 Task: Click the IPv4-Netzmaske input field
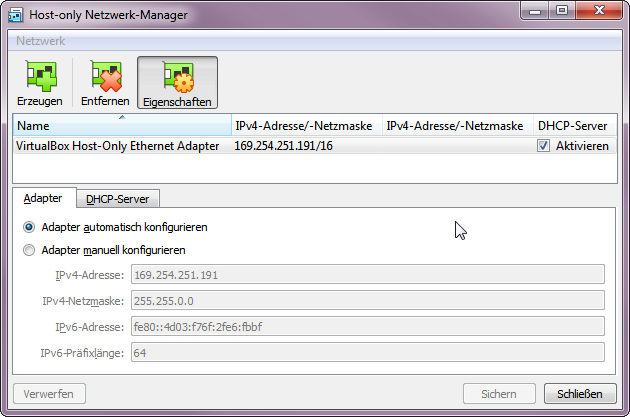click(x=368, y=301)
